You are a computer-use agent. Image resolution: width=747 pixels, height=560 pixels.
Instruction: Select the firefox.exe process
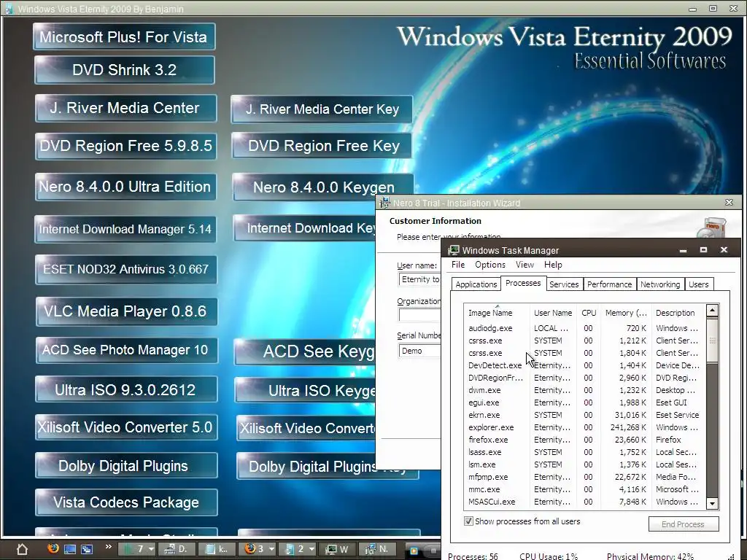584,440
